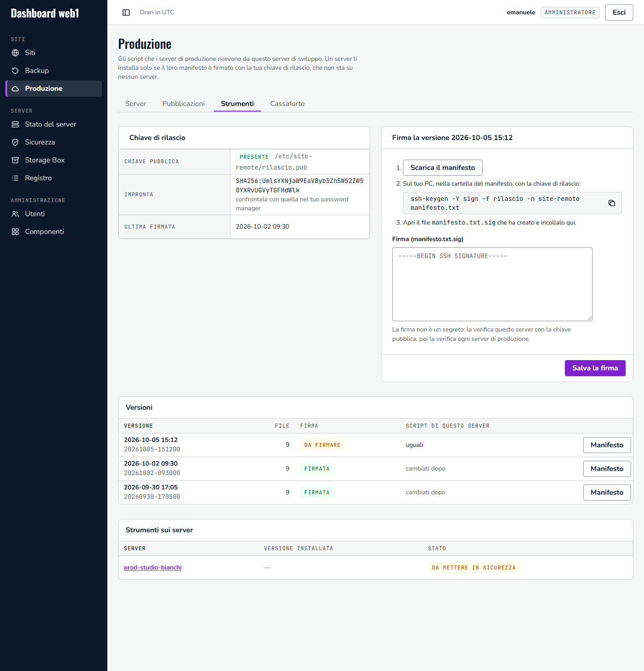The image size is (644, 671).
Task: Click the Orari in UTC label
Action: pyautogui.click(x=157, y=13)
